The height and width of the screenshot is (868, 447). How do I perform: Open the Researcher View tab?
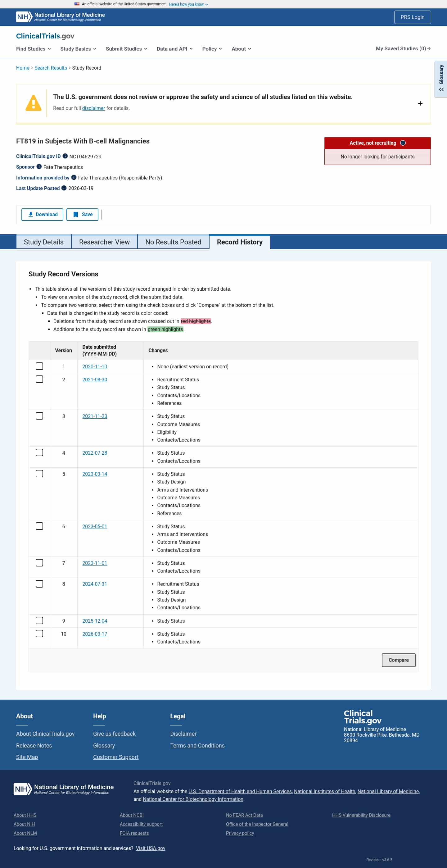104,242
